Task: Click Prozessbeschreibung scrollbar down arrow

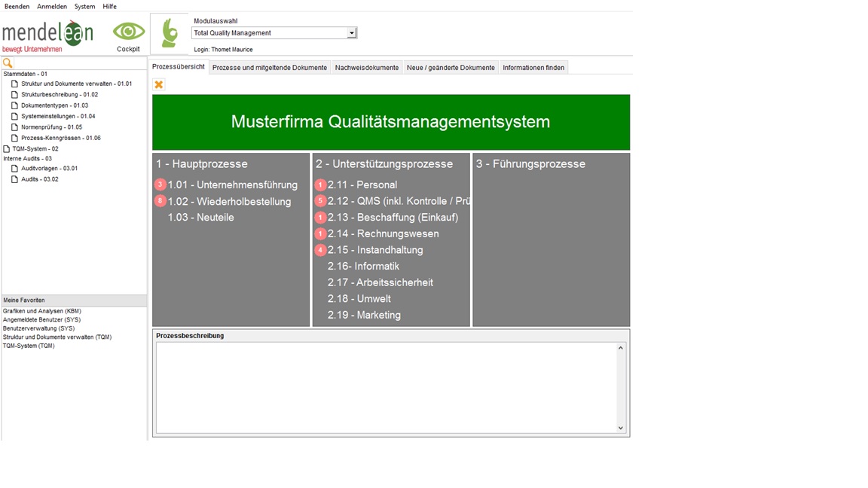Action: pos(621,428)
